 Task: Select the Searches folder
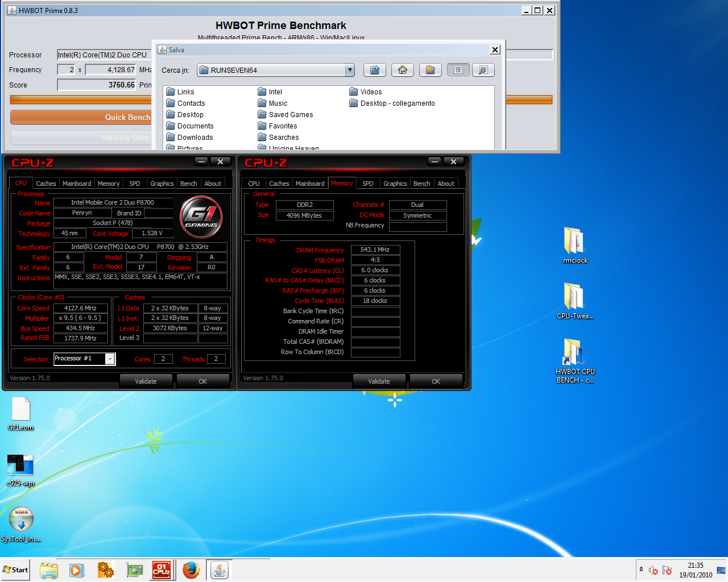point(278,137)
